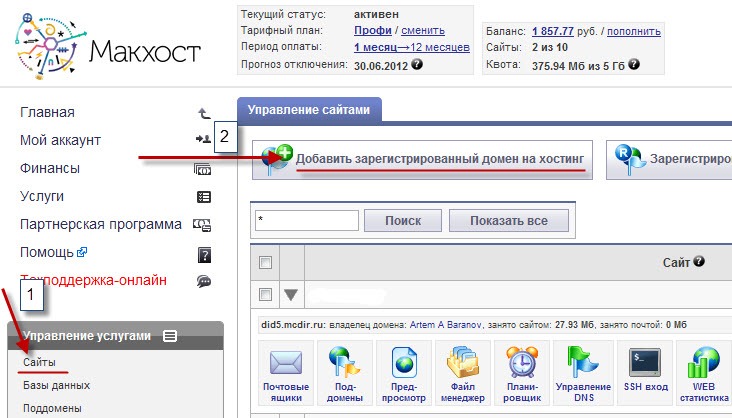The height and width of the screenshot is (418, 732).
Task: Click help icon next to Прогноз отключения
Action: point(417,64)
